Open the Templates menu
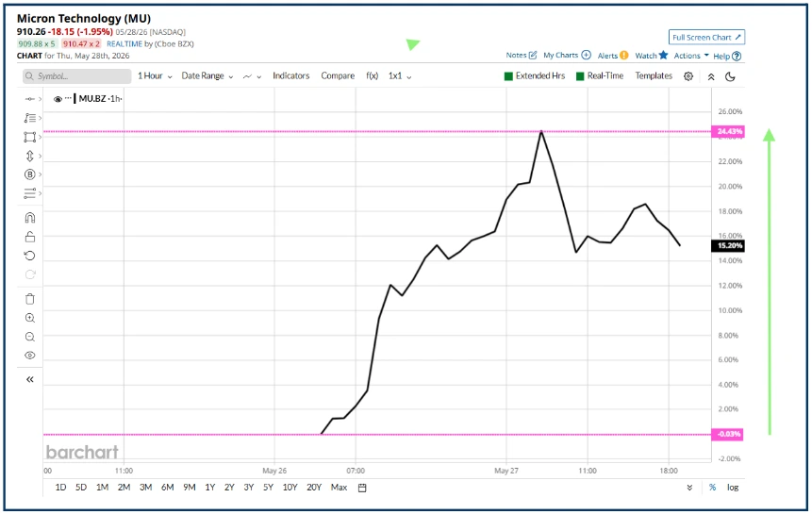812x514 pixels. tap(654, 76)
